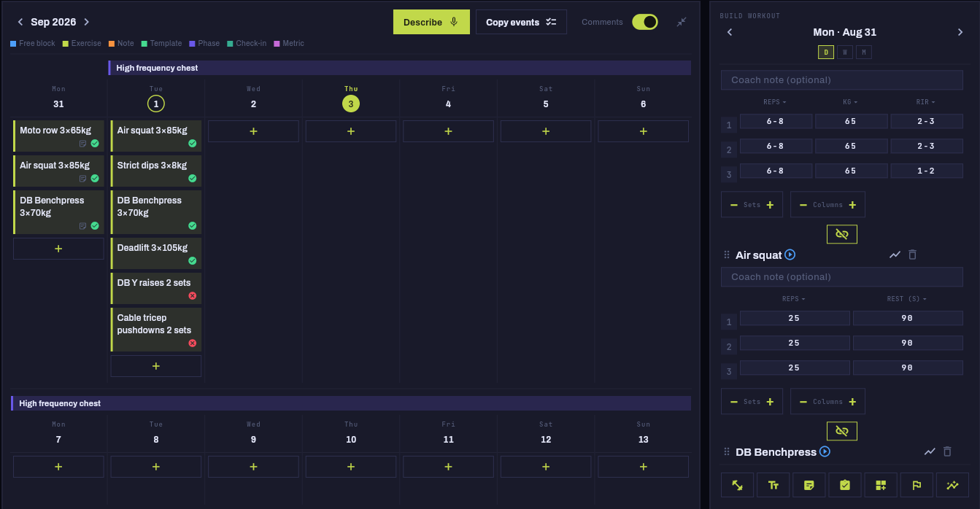Turn off the Comments switch
This screenshot has width=980, height=509.
[645, 22]
